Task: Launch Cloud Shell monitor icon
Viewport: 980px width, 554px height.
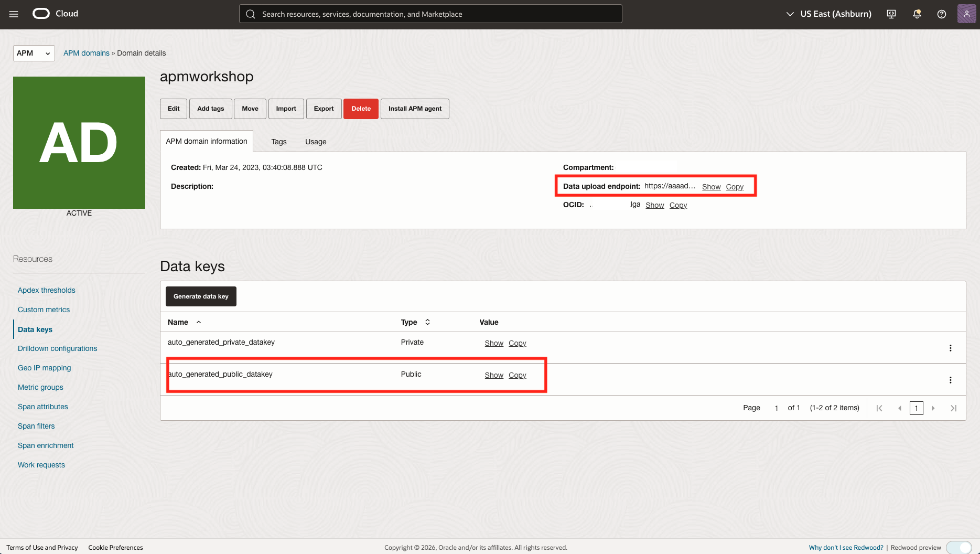Action: pos(891,14)
